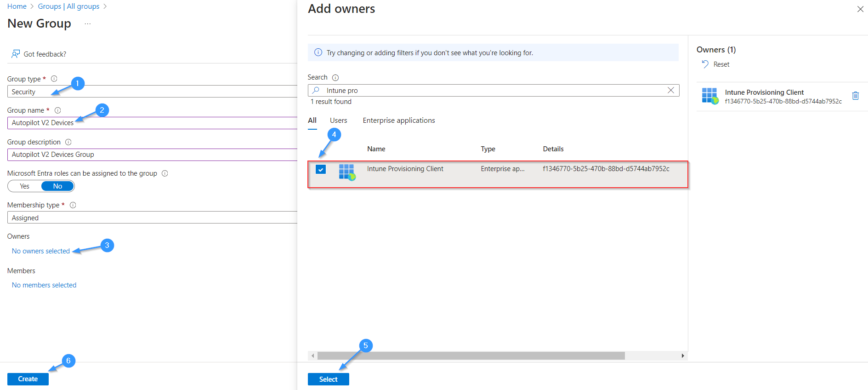Screen dimensions: 868x390
Task: Click Intune Provisioning Client name in results
Action: (x=405, y=169)
